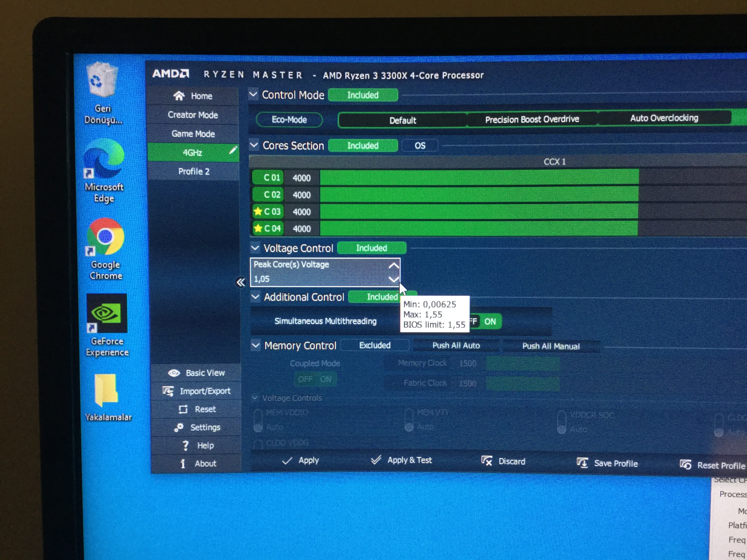
Task: Switch to Game Mode profile
Action: (193, 134)
